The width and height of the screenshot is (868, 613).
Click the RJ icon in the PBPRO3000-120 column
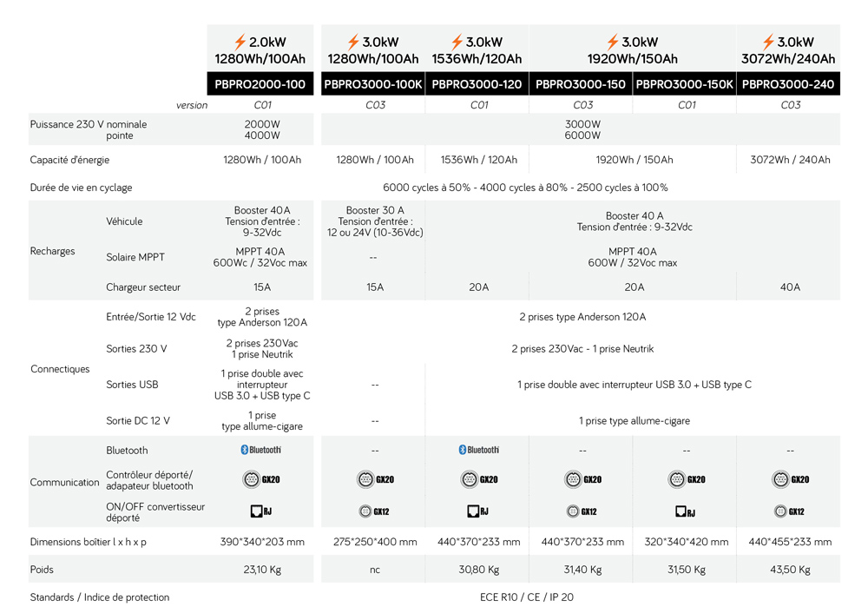point(478,511)
